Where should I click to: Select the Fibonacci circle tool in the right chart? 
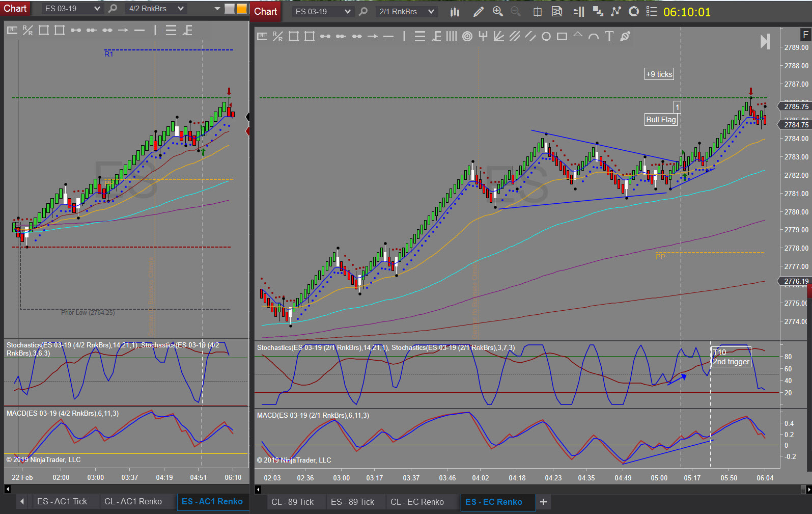467,36
